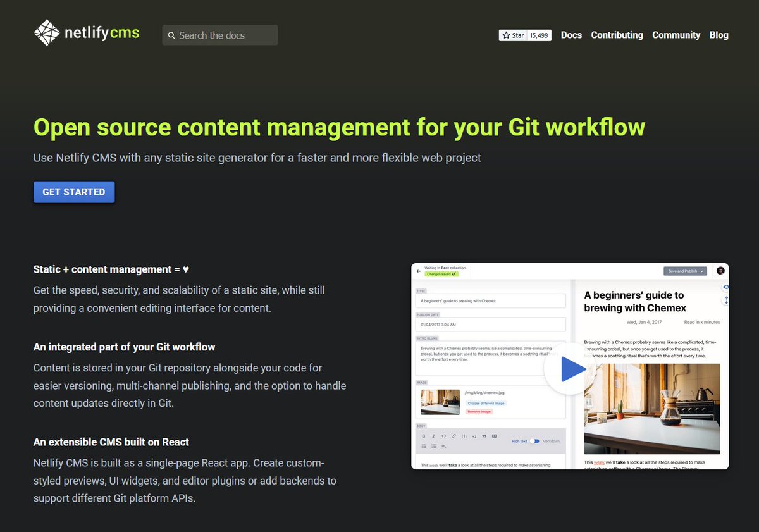Click the Netlify CMS logo
Viewport: 759px width, 532px height.
tap(86, 33)
